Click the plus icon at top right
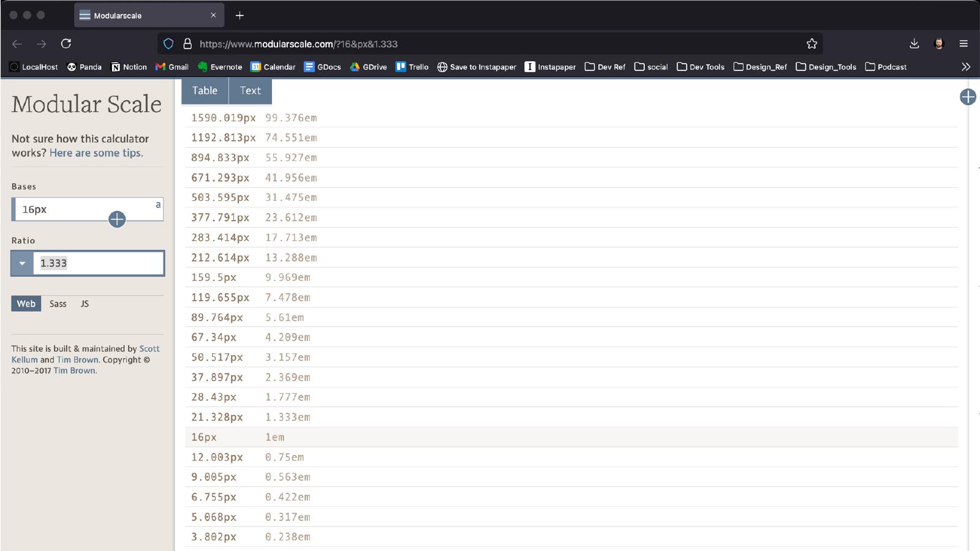Viewport: 980px width, 551px height. tap(968, 97)
